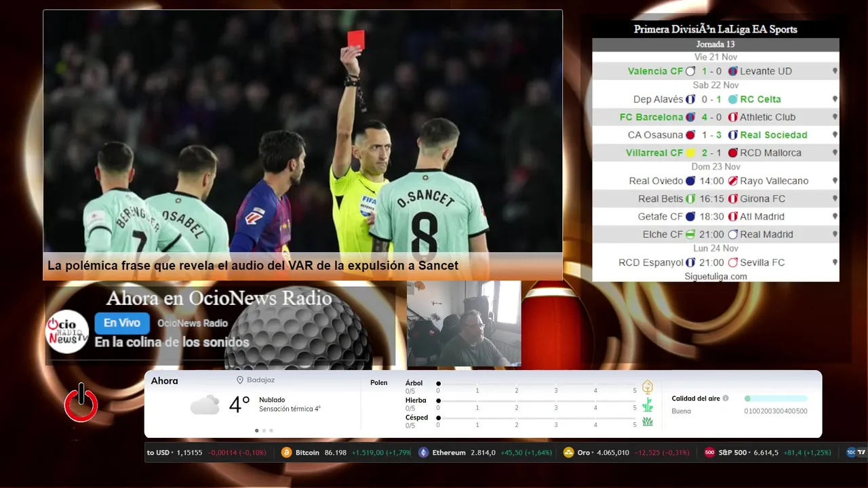Click the red power button icon
868x488 pixels.
click(x=81, y=403)
